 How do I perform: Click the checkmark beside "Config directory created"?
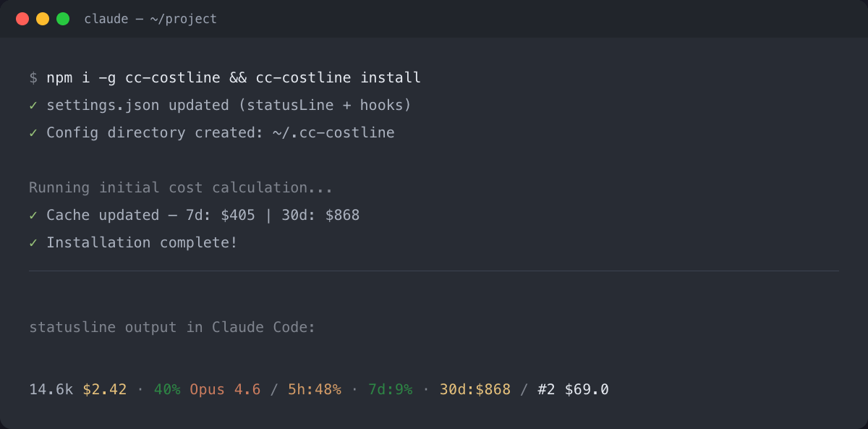pos(33,132)
